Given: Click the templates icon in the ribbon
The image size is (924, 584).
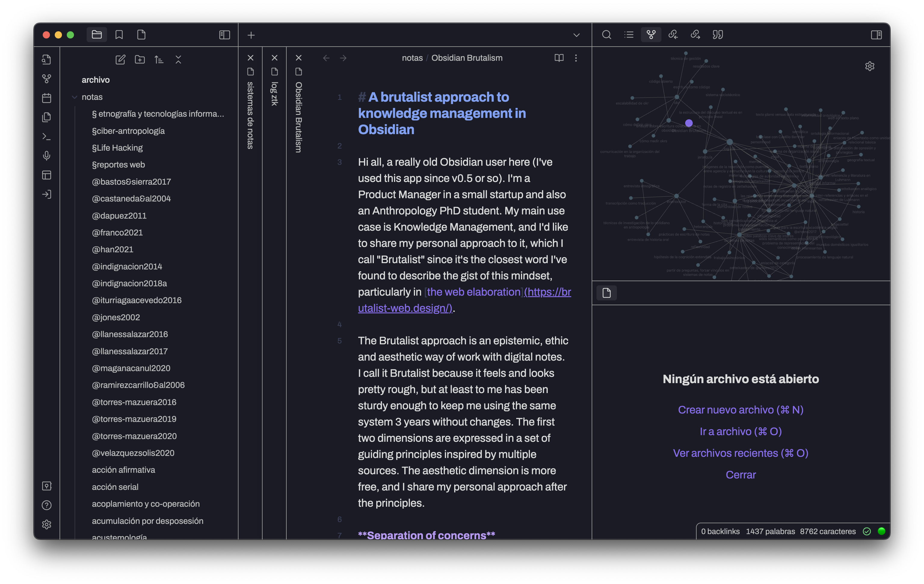Looking at the screenshot, I should 46,117.
